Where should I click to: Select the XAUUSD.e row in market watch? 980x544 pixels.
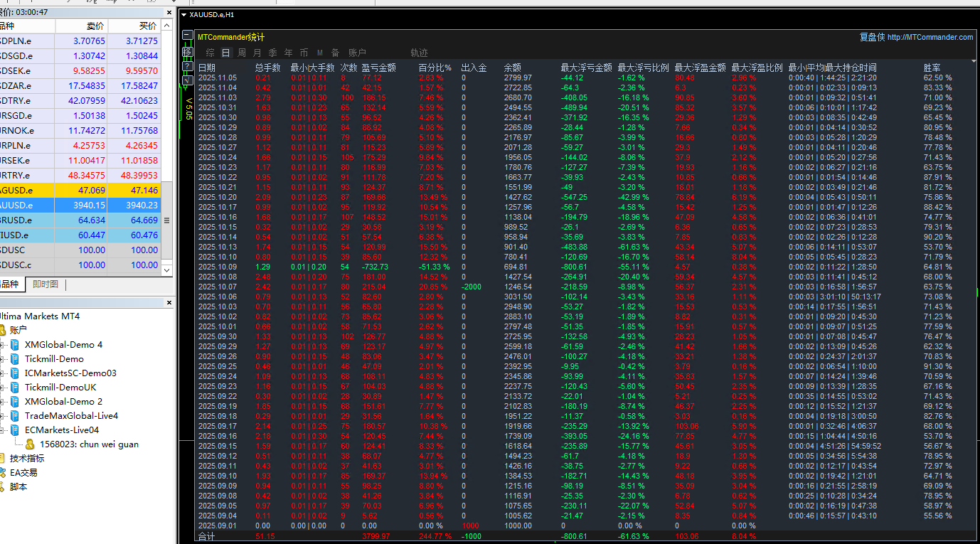coord(80,206)
